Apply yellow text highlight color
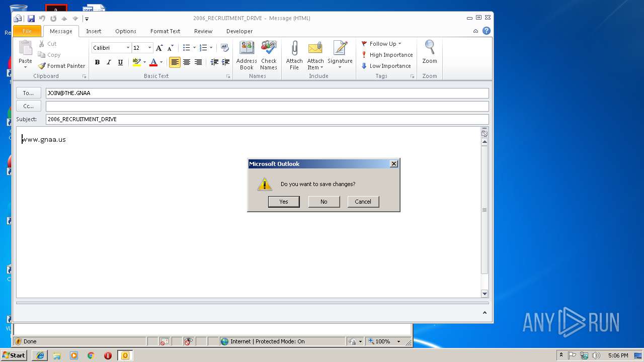 coord(136,62)
